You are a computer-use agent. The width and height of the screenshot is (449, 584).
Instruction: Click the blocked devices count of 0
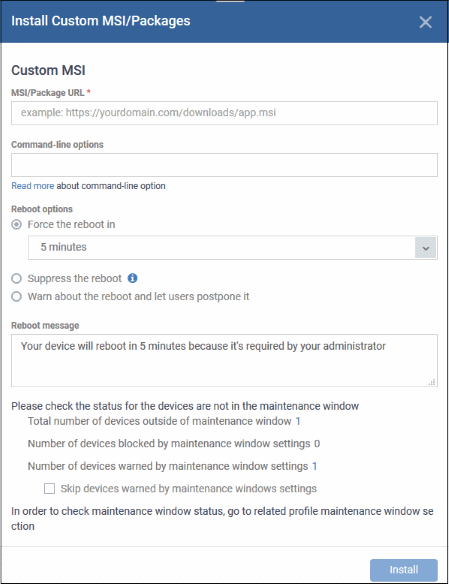click(317, 444)
